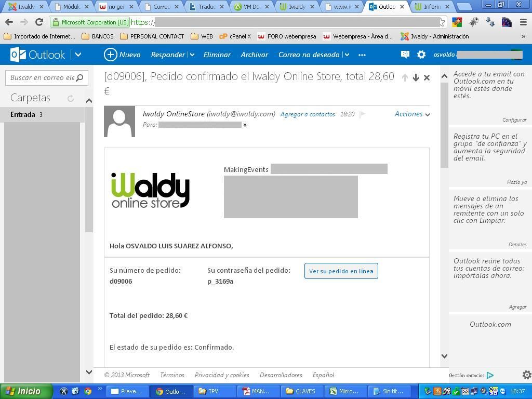The height and width of the screenshot is (399, 532).
Task: Open the settings gear in Outlook header
Action: click(421, 55)
